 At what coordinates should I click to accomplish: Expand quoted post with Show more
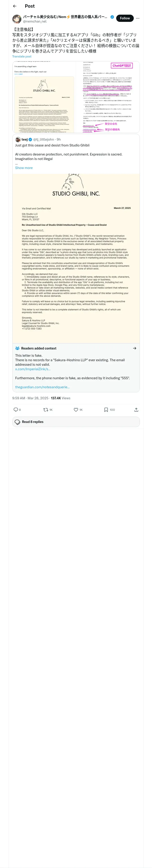coord(24,168)
